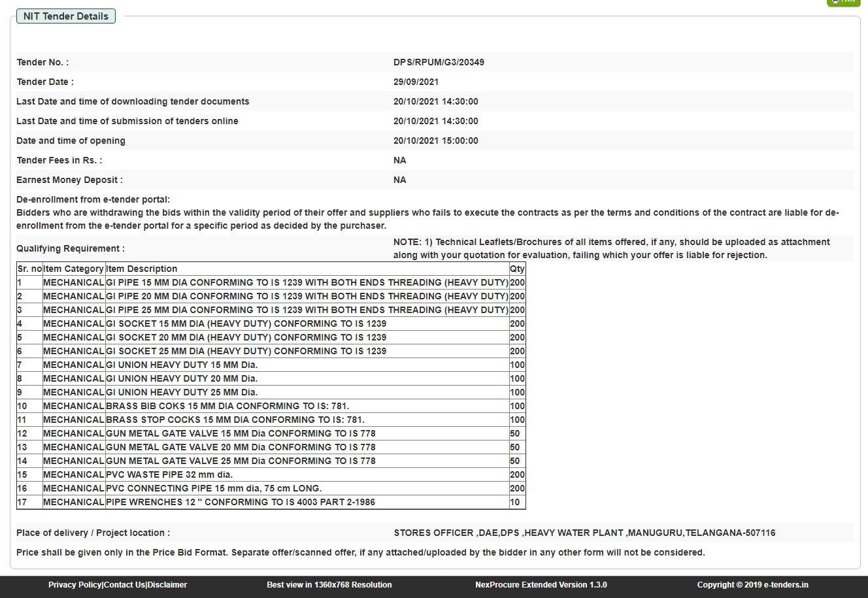Select the GI SOCKET 20 MM DIA description
868x598 pixels.
(x=246, y=337)
